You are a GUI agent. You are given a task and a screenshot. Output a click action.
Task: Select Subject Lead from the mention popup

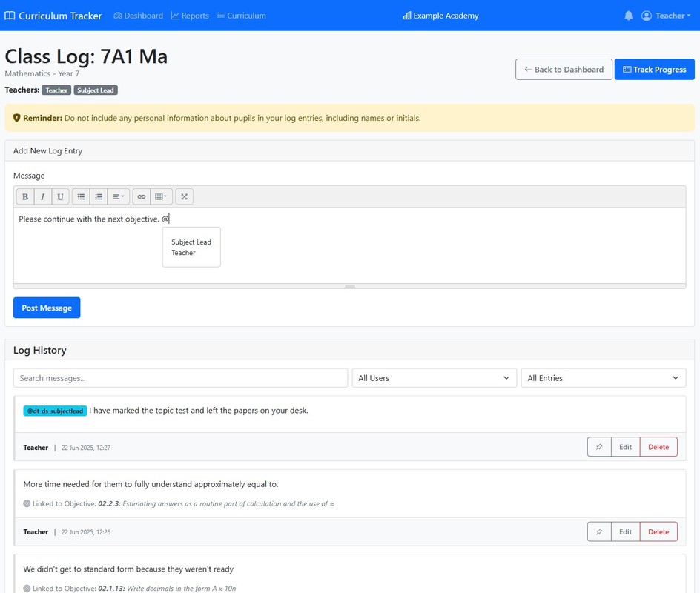(x=191, y=242)
